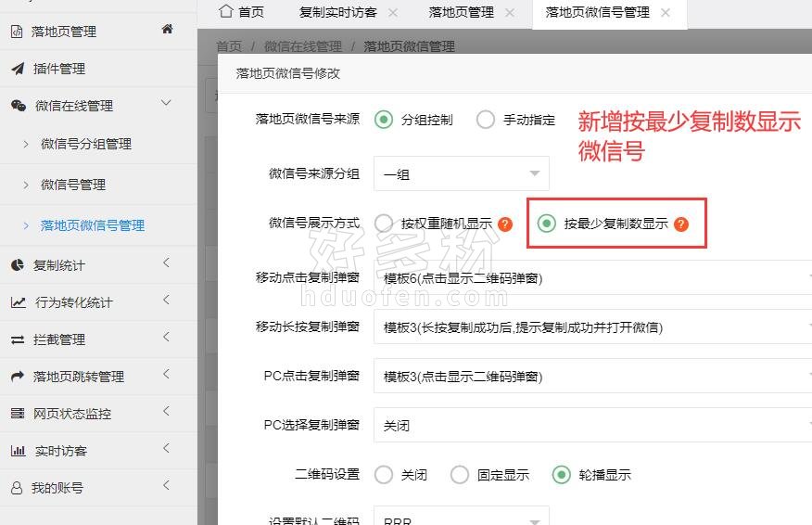This screenshot has height=525, width=812.
Task: Click the WeChat icon for 微信在线管理
Action: [x=18, y=106]
